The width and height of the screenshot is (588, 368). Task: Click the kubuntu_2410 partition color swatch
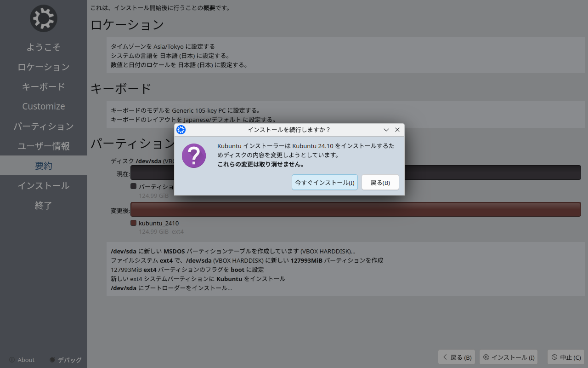click(134, 223)
